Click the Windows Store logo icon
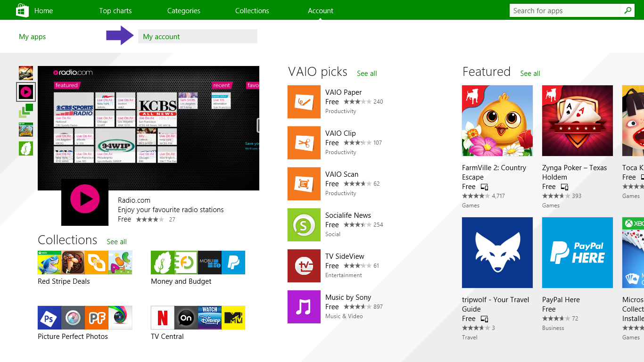 tap(22, 10)
